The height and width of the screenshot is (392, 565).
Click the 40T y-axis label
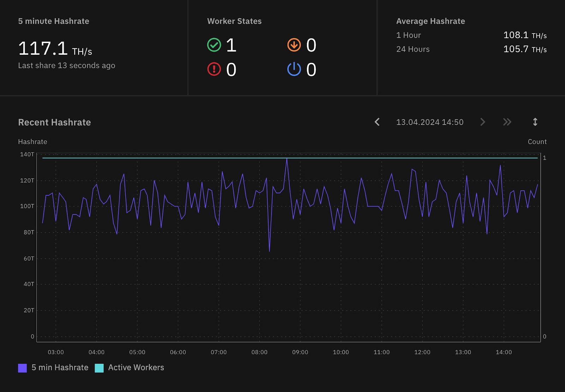click(x=29, y=284)
